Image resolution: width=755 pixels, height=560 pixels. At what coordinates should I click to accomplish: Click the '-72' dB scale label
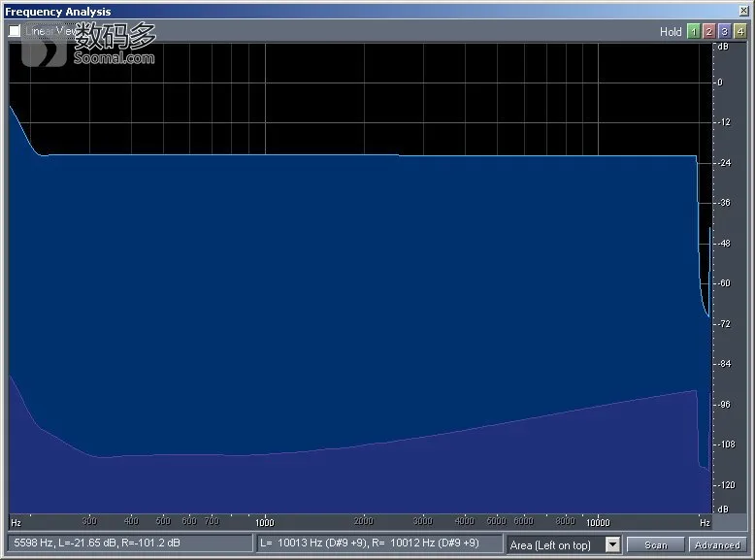[x=725, y=324]
